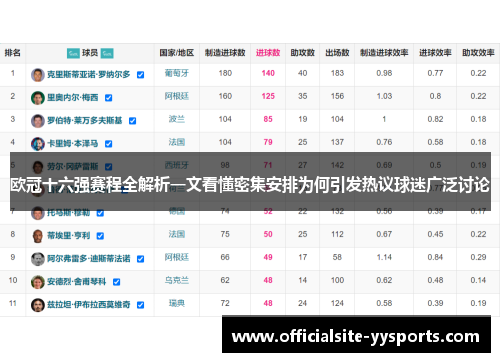Sort by the 国家/地区 column header
The height and width of the screenshot is (362, 500).
[x=177, y=53]
